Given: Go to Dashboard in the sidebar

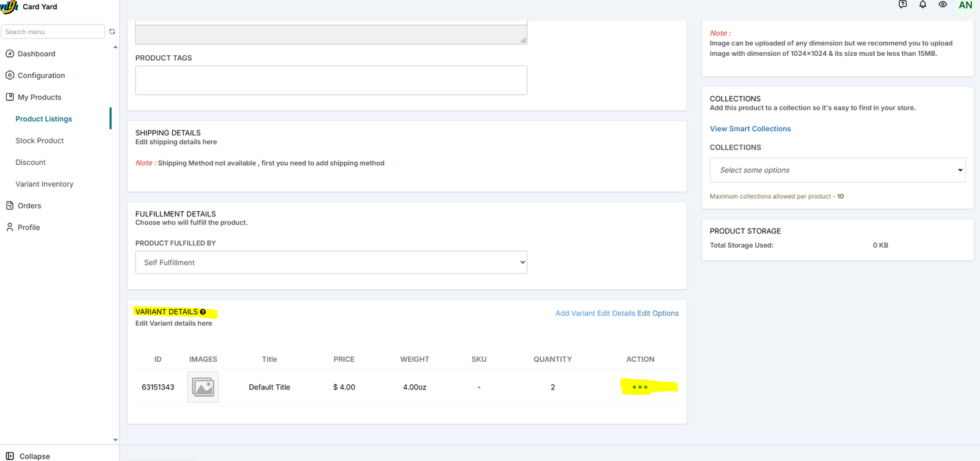Looking at the screenshot, I should click(x=36, y=54).
